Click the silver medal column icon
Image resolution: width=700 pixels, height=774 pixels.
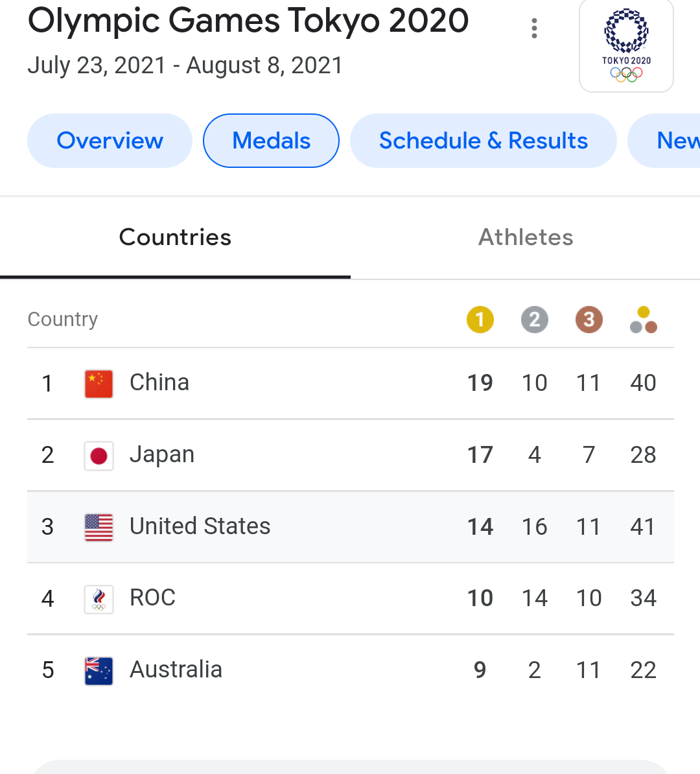coord(535,320)
